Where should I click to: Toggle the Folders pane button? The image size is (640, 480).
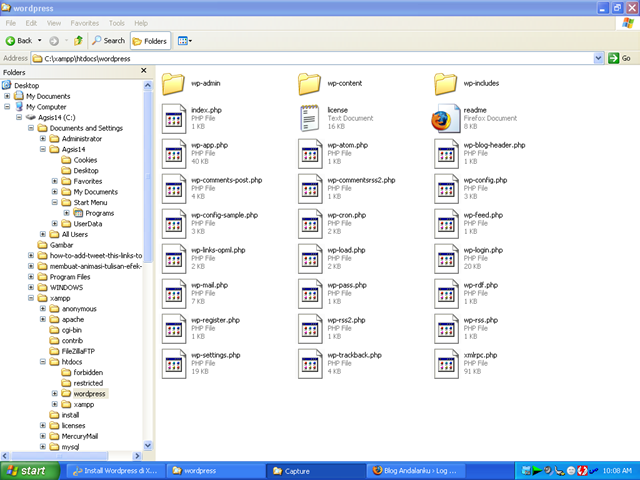150,41
